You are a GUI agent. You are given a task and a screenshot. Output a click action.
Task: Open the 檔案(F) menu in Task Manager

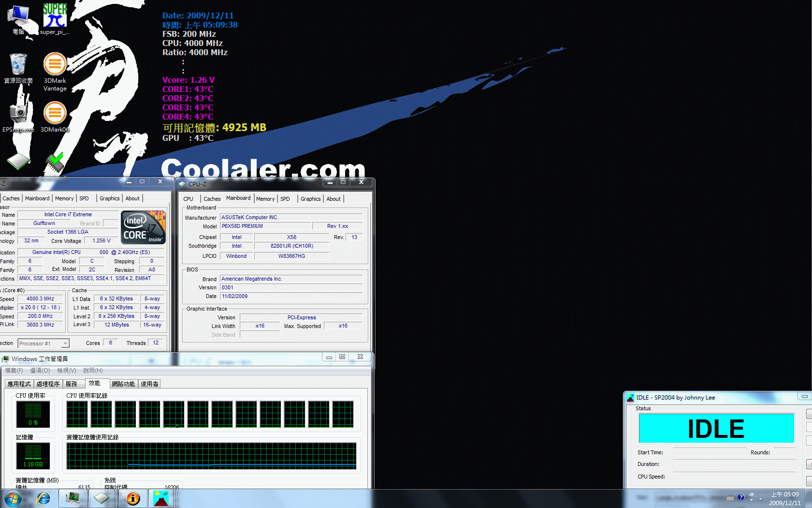coord(14,371)
